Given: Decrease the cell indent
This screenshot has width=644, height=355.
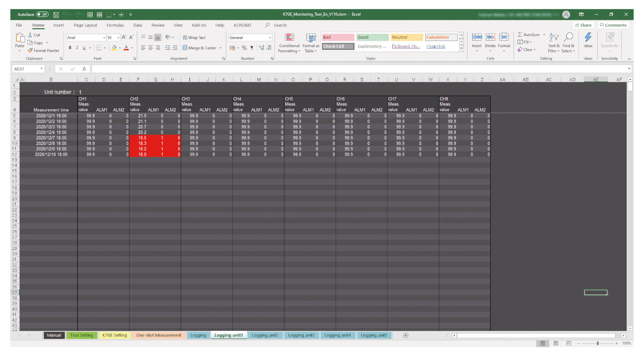Looking at the screenshot, I should point(168,48).
